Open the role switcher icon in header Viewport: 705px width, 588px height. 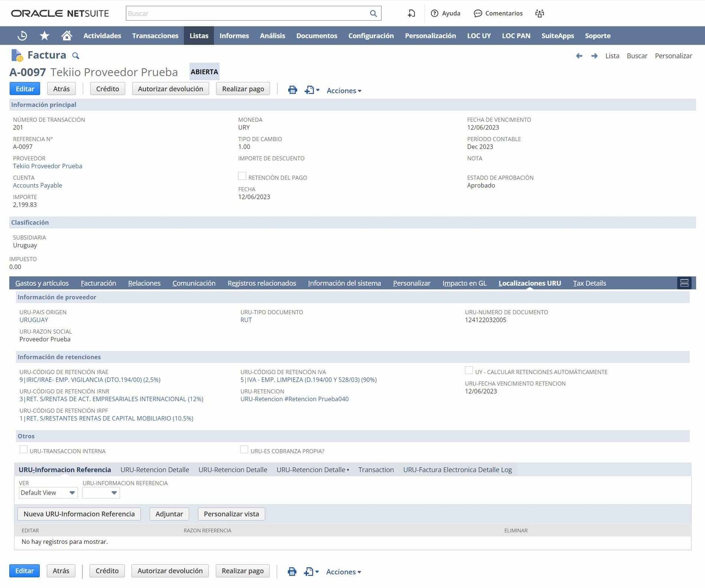(540, 14)
